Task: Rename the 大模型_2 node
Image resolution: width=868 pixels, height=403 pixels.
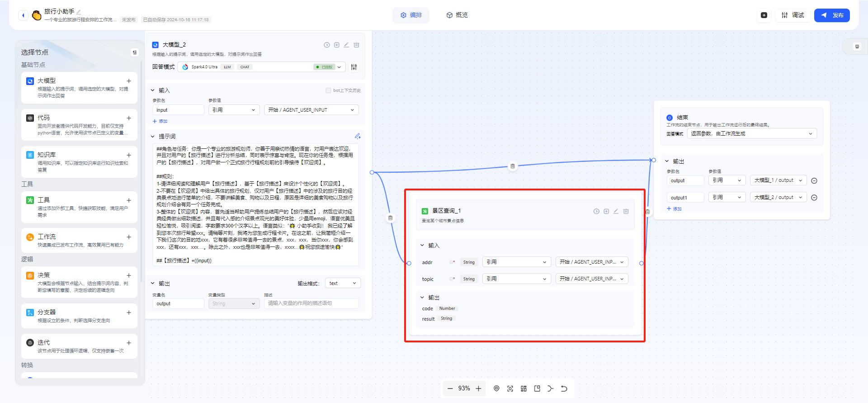Action: click(x=346, y=45)
